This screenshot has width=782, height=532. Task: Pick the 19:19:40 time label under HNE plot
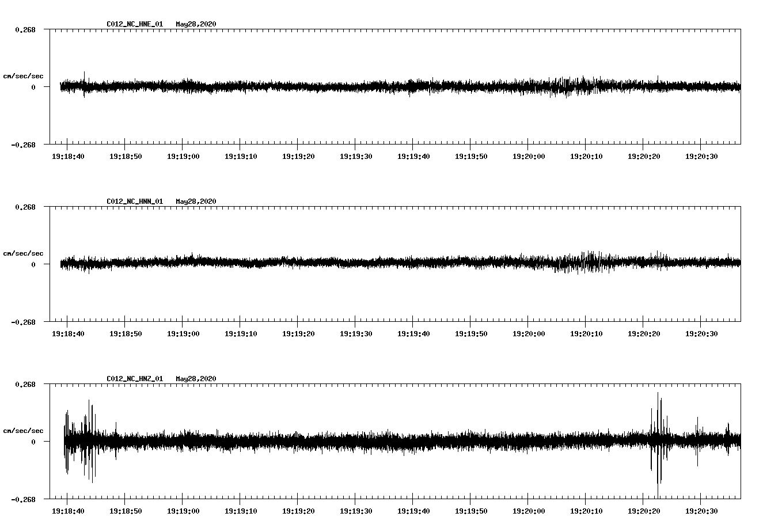[413, 156]
